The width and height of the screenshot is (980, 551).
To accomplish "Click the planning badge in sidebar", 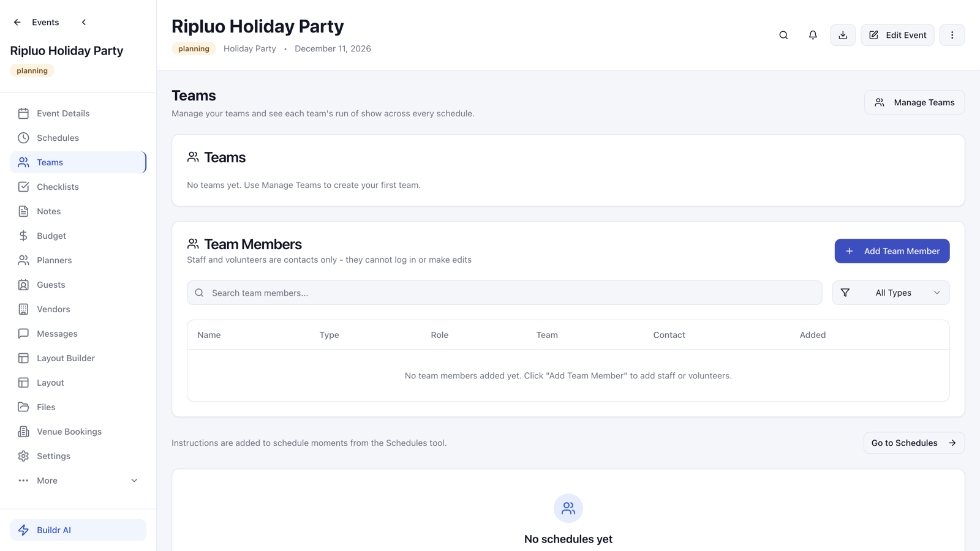I will (x=32, y=70).
